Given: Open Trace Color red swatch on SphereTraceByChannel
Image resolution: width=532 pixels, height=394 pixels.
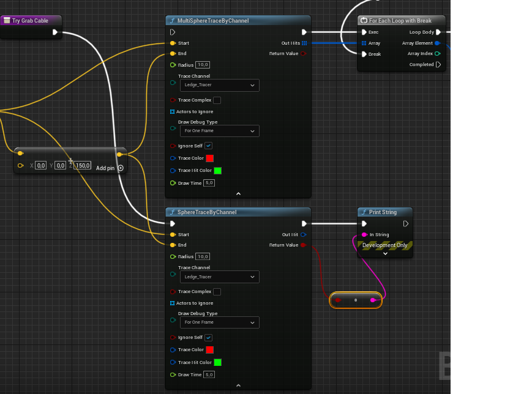Looking at the screenshot, I should (x=210, y=350).
